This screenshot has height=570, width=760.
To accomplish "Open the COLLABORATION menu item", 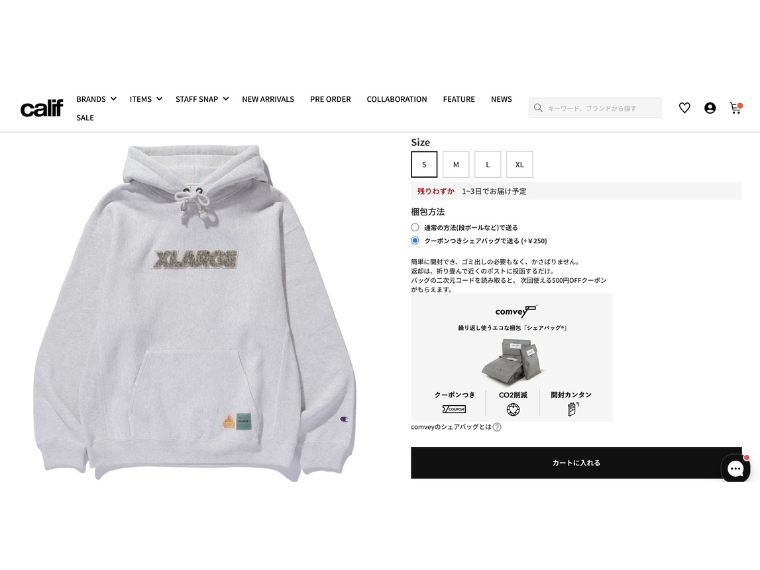I will 397,99.
